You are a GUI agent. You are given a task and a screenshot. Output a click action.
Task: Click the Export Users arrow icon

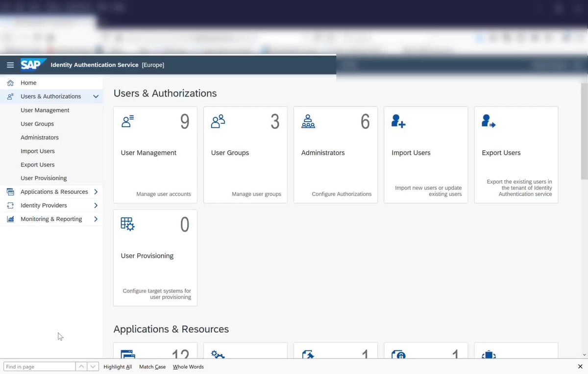pos(488,121)
